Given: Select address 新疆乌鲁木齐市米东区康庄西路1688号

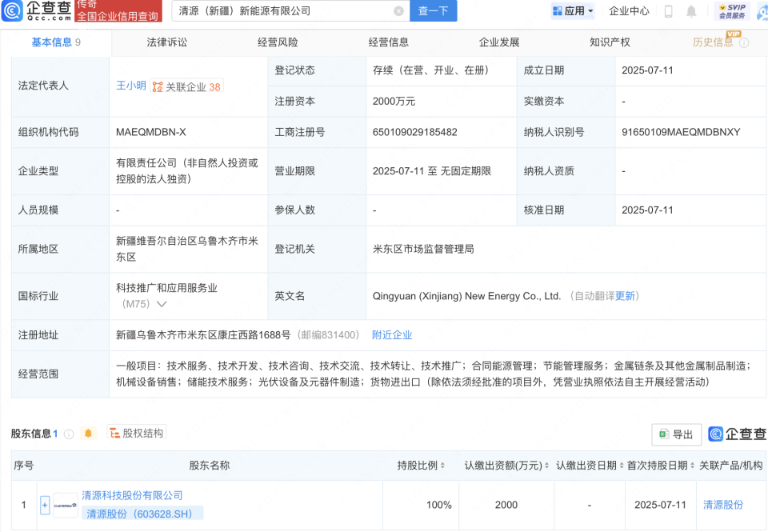Looking at the screenshot, I should coord(203,335).
